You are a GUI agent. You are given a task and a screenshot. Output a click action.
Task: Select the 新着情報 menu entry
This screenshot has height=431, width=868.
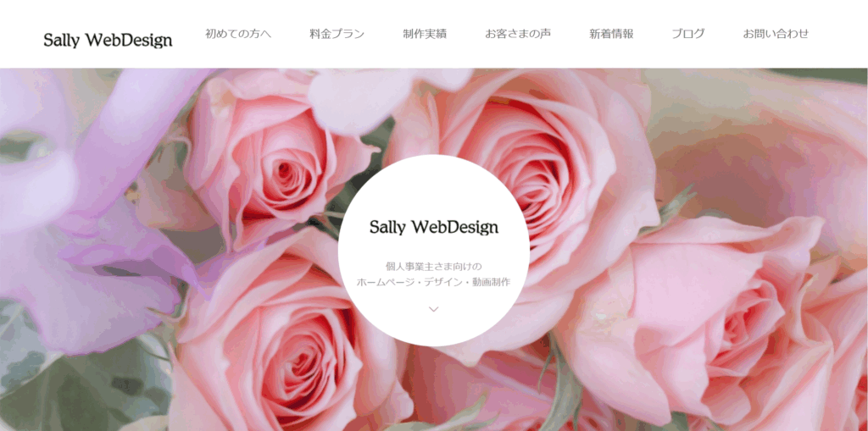point(611,34)
